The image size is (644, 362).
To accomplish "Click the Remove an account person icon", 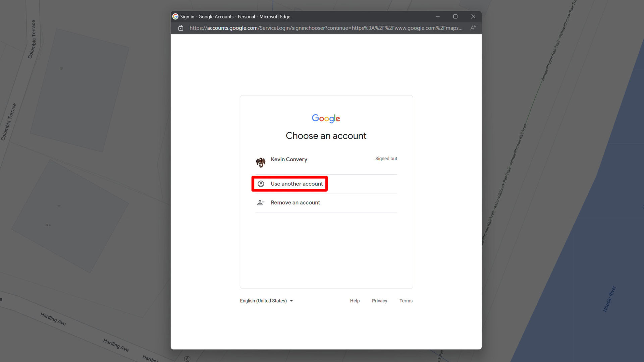I will click(x=261, y=202).
